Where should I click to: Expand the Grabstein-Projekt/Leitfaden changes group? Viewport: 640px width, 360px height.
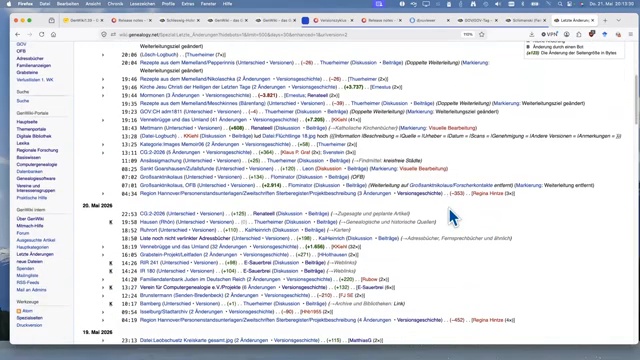(103, 255)
